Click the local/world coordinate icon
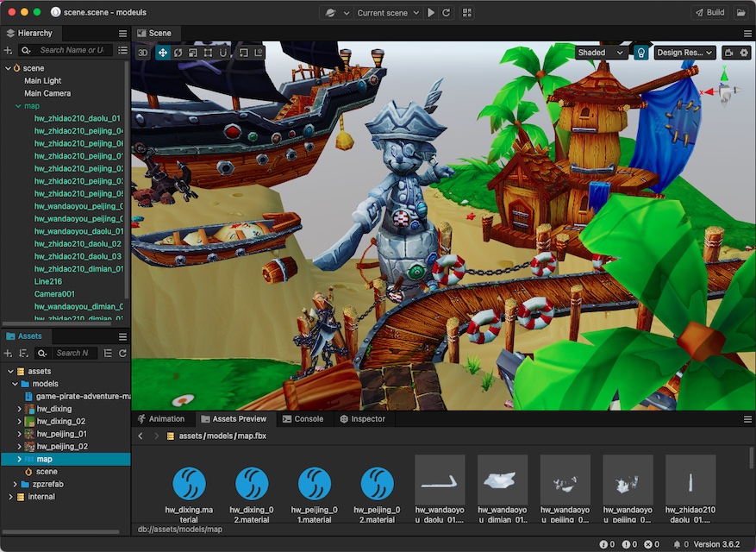 (x=259, y=53)
